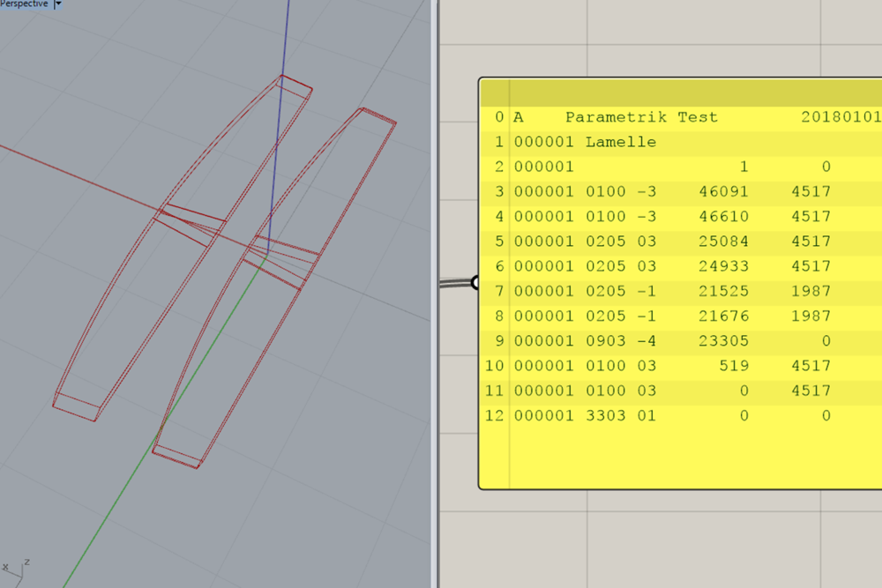882x588 pixels.
Task: Open the Perspective viewport dropdown arrow
Action: [x=58, y=4]
